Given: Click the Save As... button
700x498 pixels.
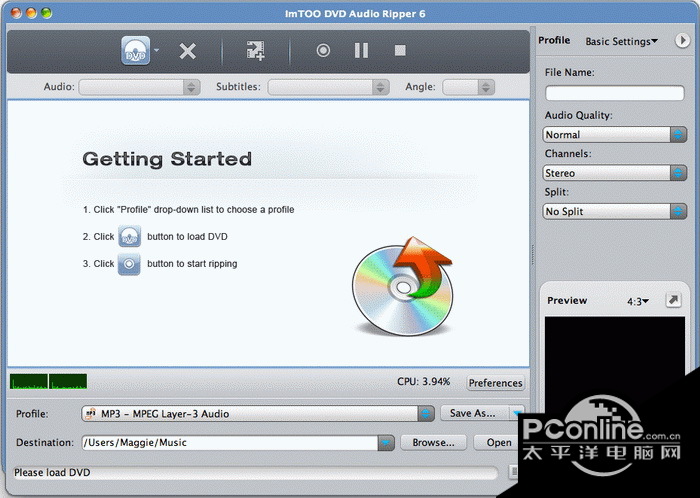Looking at the screenshot, I should tap(475, 413).
